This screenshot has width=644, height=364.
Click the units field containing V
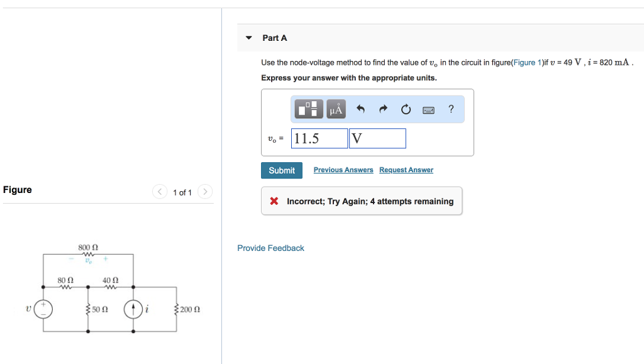pyautogui.click(x=377, y=138)
